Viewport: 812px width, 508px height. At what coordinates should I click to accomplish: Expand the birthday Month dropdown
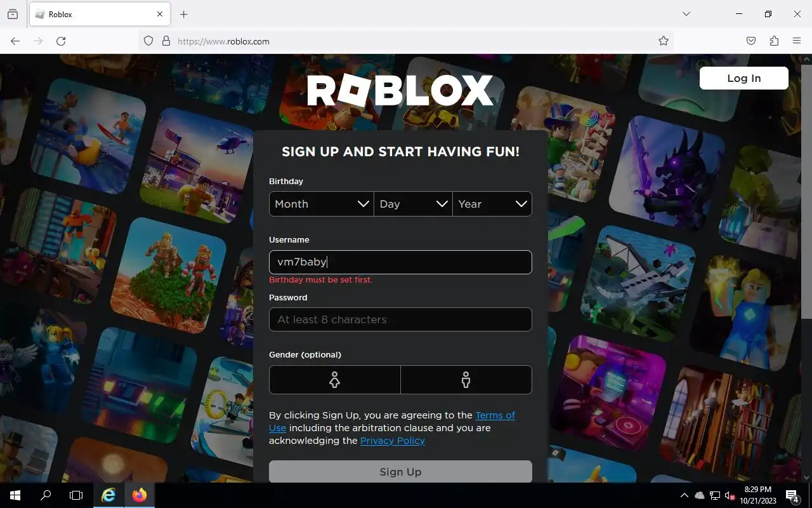click(x=322, y=204)
